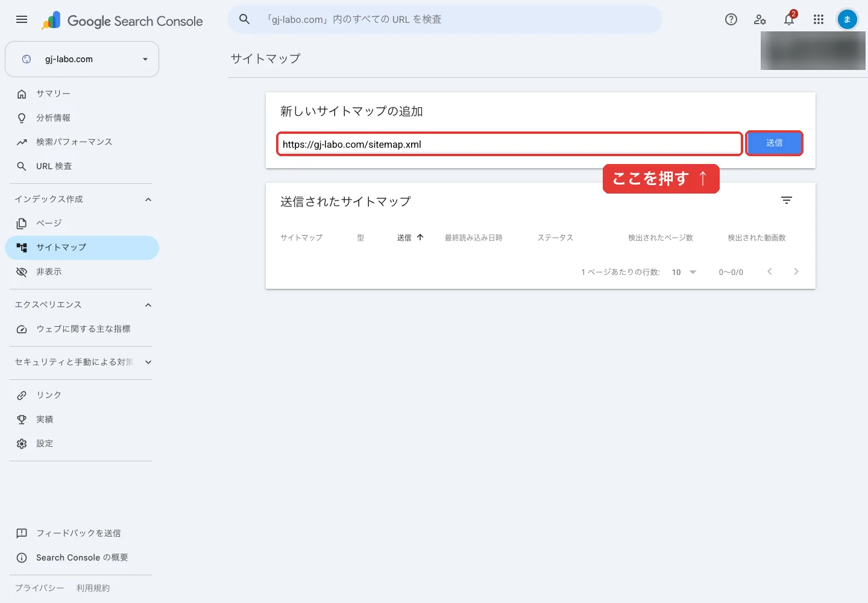Viewport: 868px width, 603px height.
Task: Open the help question mark icon
Action: click(x=731, y=19)
